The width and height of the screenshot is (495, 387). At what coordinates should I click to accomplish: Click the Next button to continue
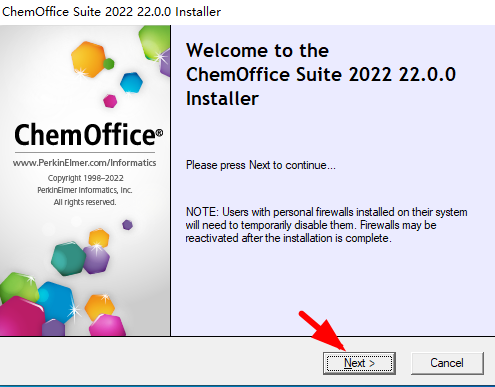point(359,363)
